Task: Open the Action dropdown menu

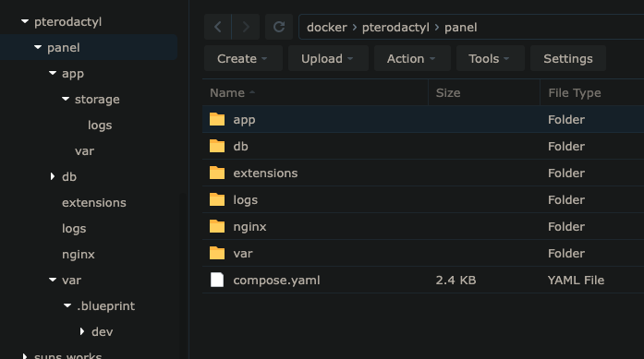Action: pyautogui.click(x=412, y=59)
